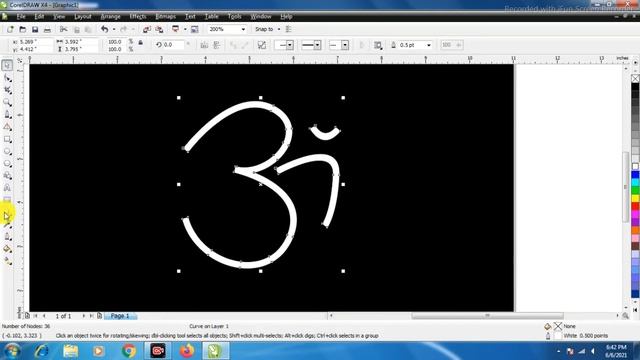Open the Text menu
Viewport: 640px width, 360px height.
pyautogui.click(x=190, y=17)
